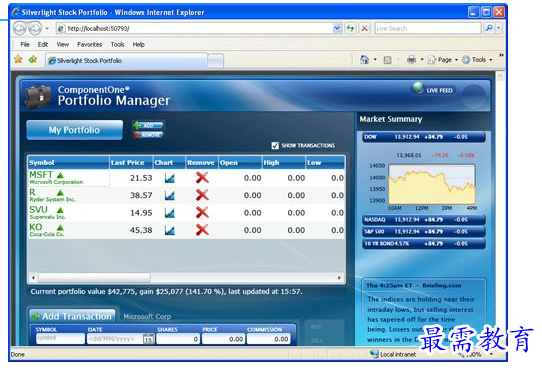542x371 pixels.
Task: Open recent pages dropdown beside Forward button
Action: pyautogui.click(x=47, y=28)
